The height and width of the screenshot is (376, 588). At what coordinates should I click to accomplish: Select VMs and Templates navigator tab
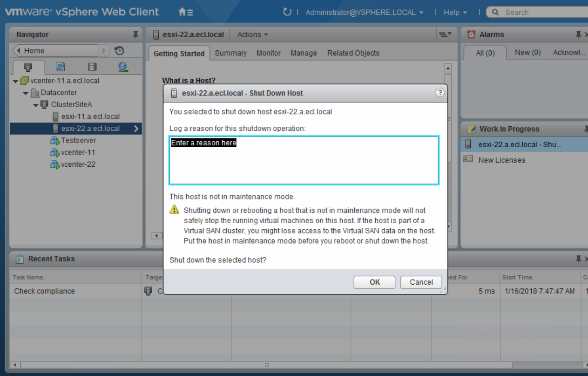[x=61, y=67]
